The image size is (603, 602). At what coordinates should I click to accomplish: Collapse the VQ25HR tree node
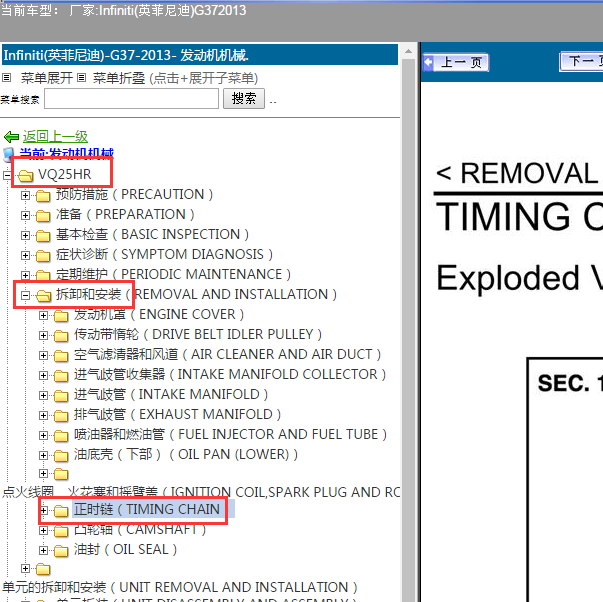7,176
